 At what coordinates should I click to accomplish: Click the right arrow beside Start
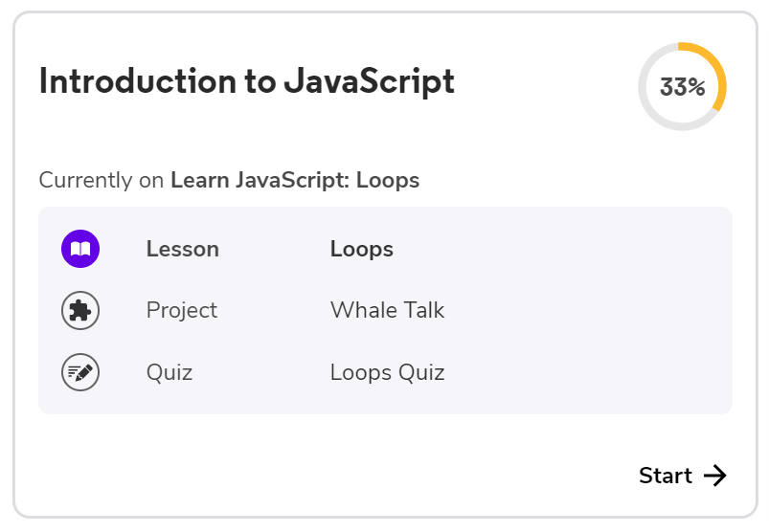click(x=715, y=476)
